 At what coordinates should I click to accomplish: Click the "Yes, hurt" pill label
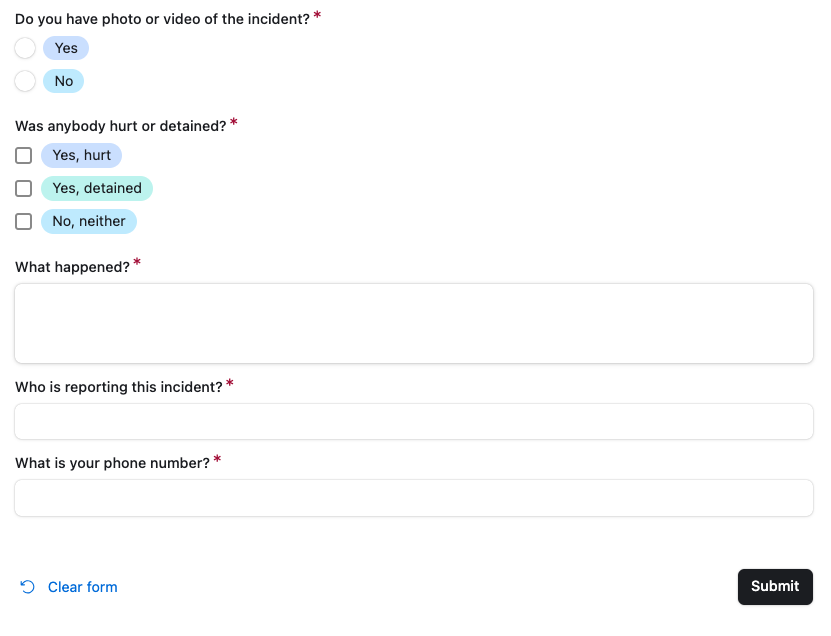[x=82, y=155]
